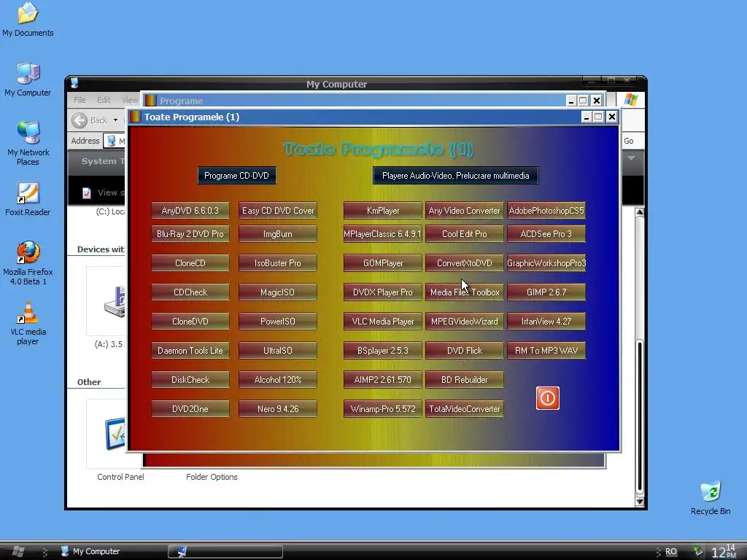
Task: Click the Programe window title icon
Action: 150,101
